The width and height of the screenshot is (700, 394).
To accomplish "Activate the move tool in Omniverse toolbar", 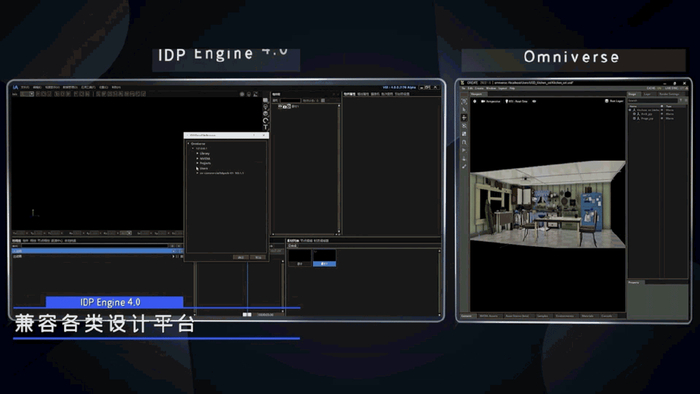I will pos(464,118).
